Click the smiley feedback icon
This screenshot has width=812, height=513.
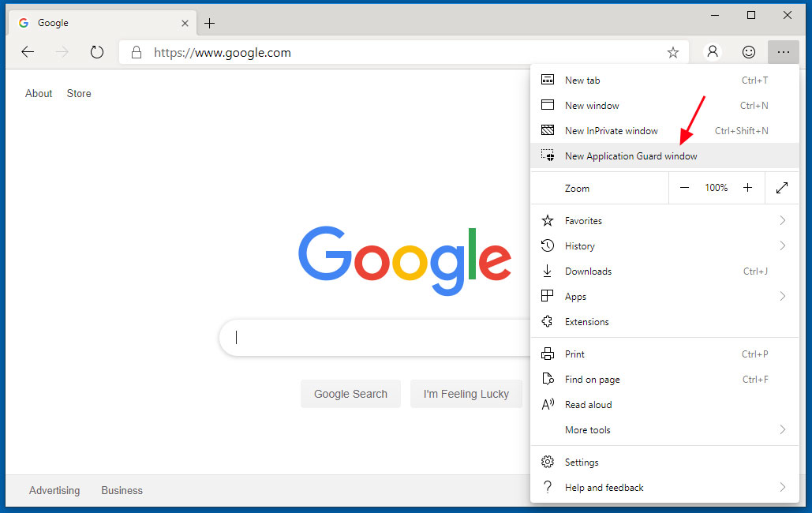pos(748,52)
